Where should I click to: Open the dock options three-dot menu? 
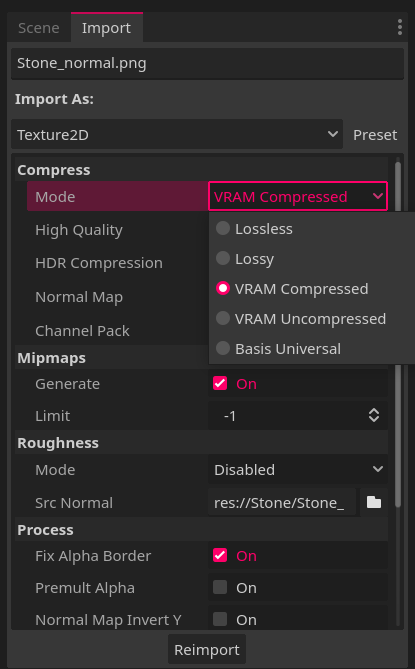pos(399,27)
